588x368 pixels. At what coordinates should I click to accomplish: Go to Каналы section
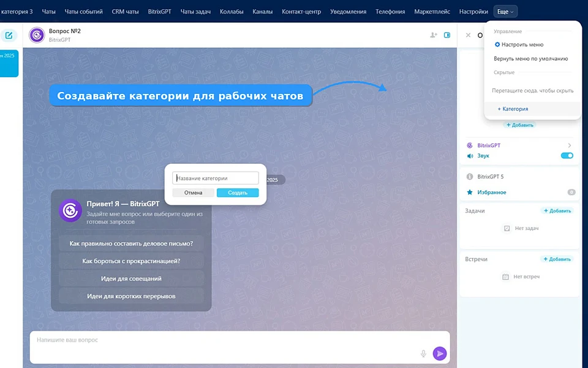(x=263, y=12)
